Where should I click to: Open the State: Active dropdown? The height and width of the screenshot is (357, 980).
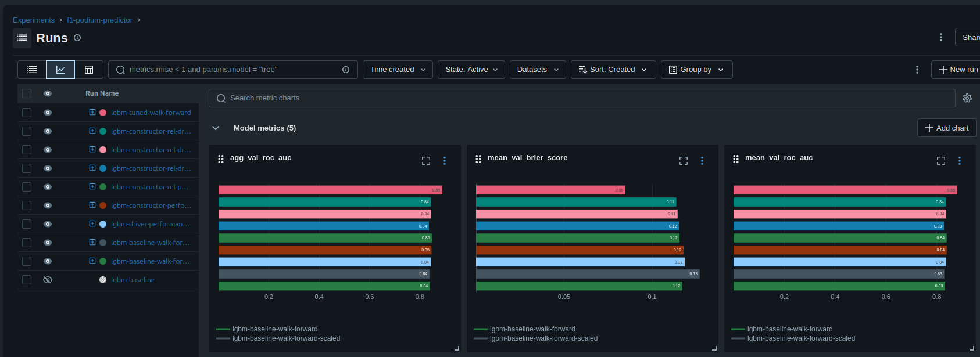tap(471, 70)
